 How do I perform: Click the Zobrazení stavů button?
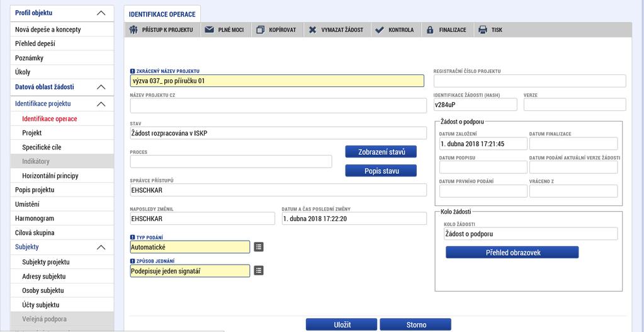[x=381, y=152]
